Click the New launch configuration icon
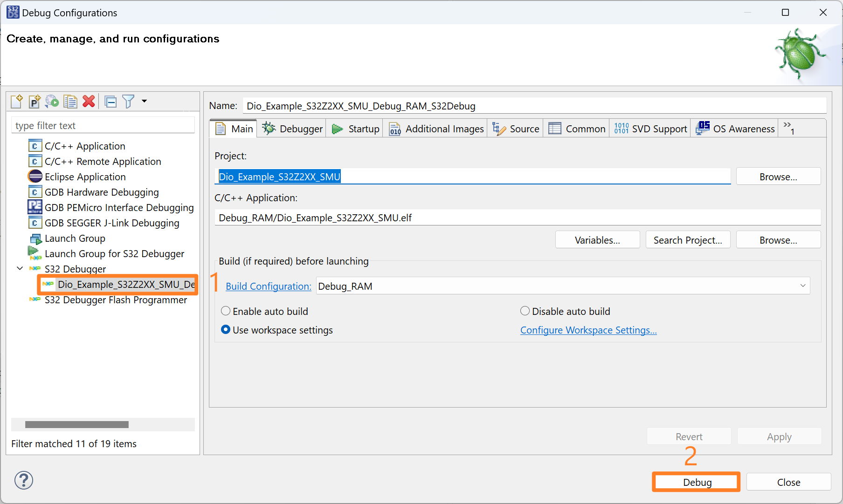This screenshot has width=843, height=504. click(x=17, y=101)
